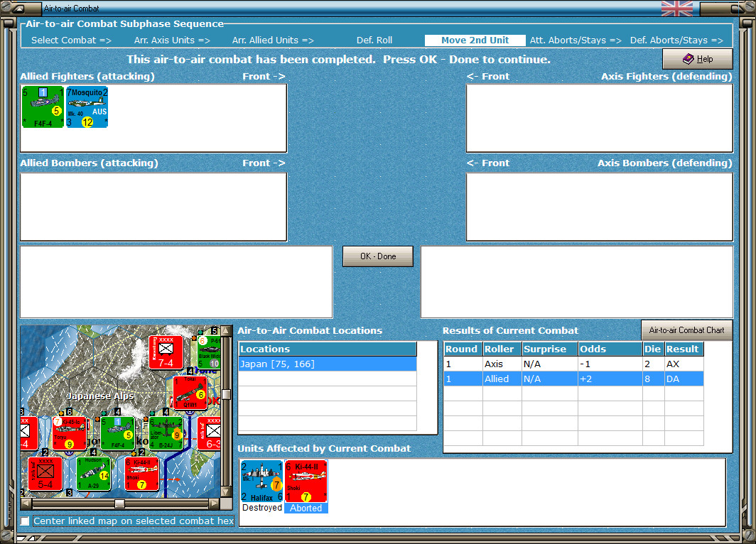
Task: Click the Aborted status label
Action: click(306, 508)
